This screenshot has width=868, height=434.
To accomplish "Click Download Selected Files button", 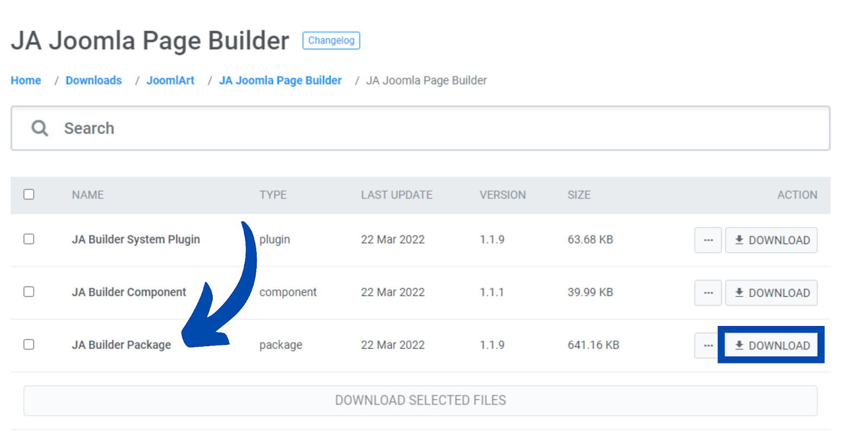I will [420, 400].
